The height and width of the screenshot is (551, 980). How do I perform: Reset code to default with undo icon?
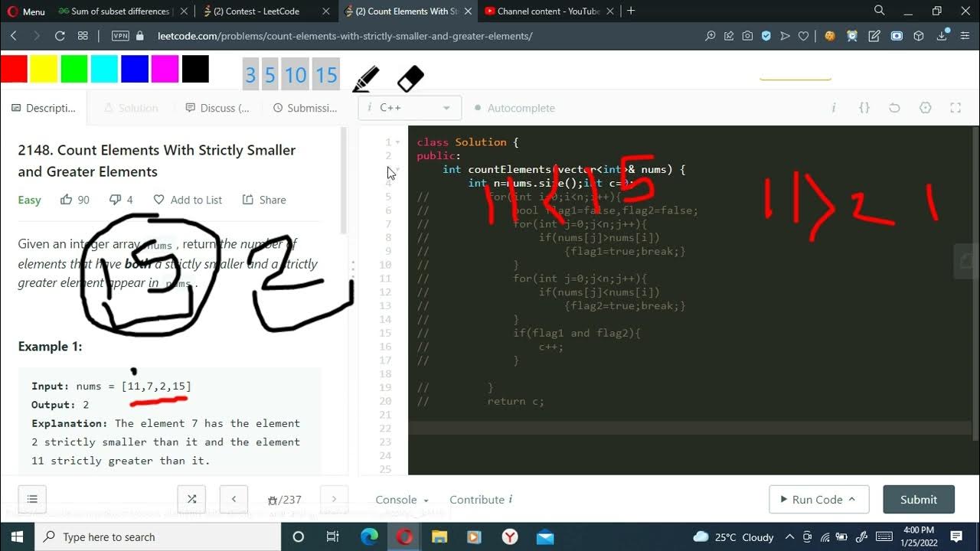[x=894, y=108]
